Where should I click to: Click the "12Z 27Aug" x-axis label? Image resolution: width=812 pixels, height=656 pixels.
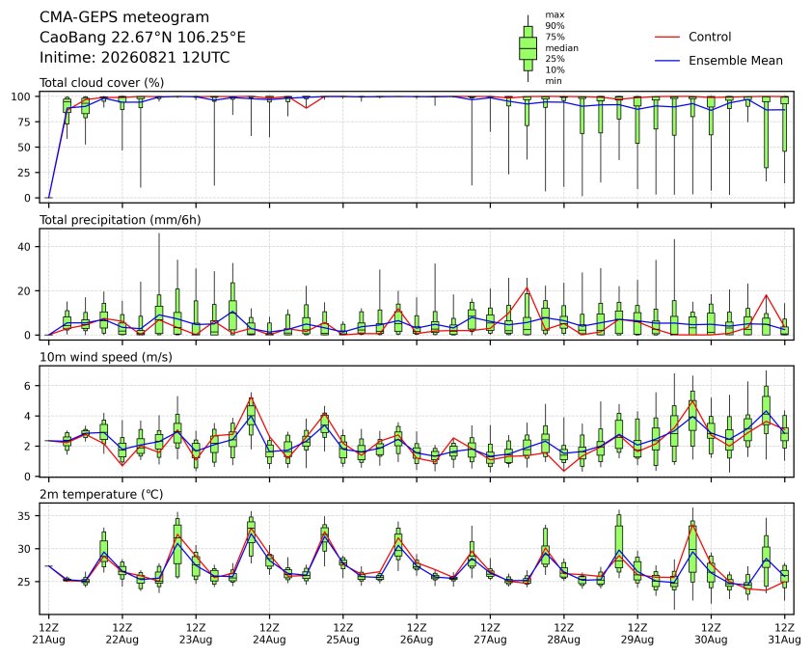490,634
